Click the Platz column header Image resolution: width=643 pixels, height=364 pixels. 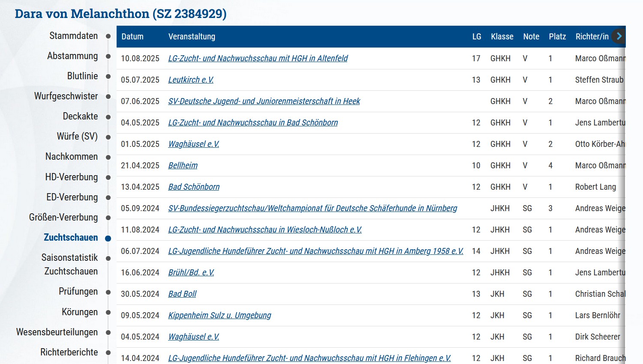click(x=557, y=37)
